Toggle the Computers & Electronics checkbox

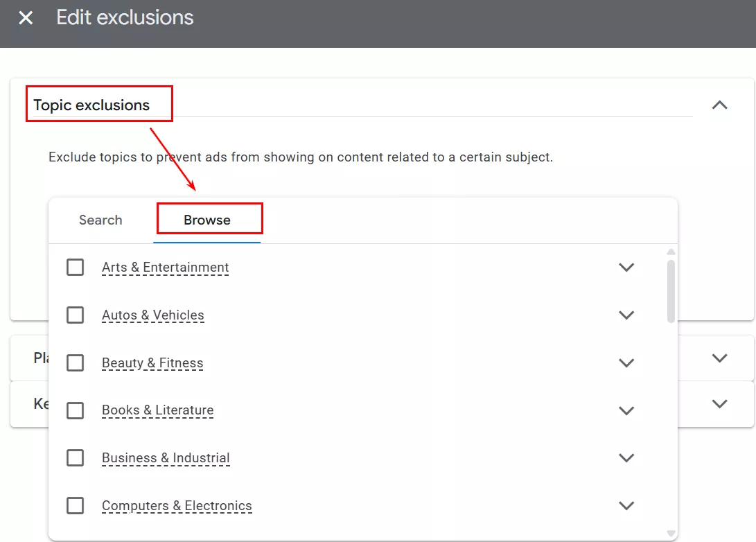tap(75, 506)
